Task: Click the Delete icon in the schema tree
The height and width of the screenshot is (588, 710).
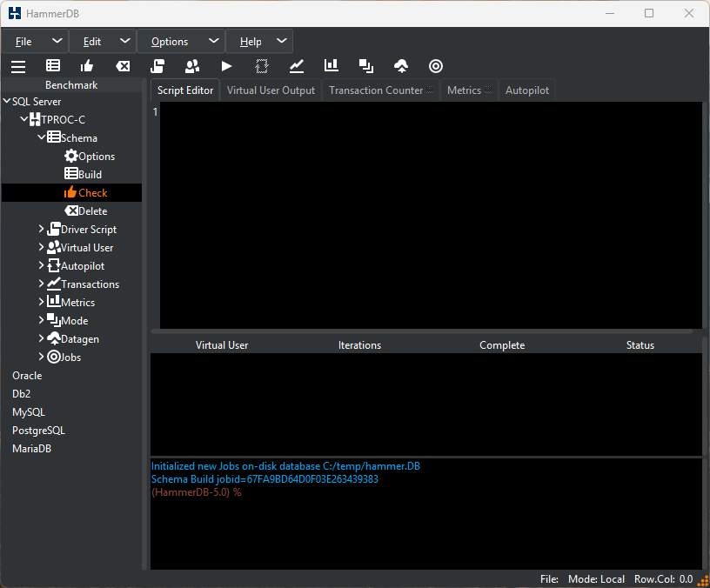Action: tap(71, 210)
